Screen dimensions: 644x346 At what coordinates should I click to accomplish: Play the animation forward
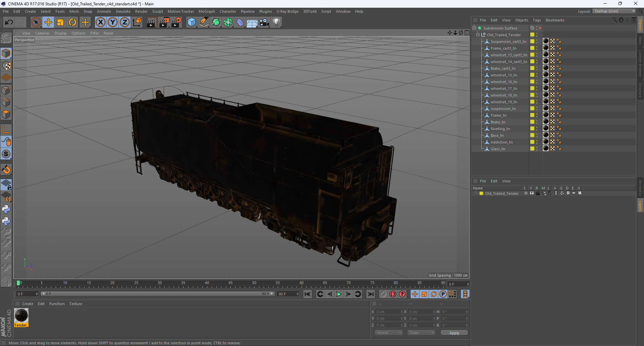(x=339, y=294)
